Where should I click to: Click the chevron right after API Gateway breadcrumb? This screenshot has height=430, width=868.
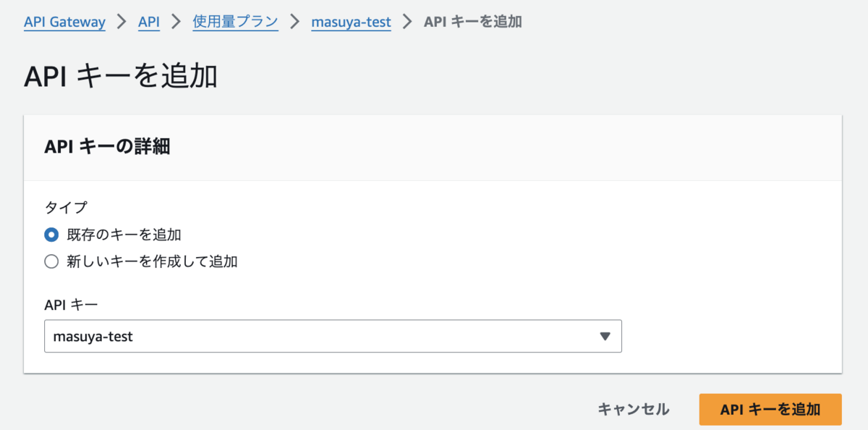click(x=122, y=22)
